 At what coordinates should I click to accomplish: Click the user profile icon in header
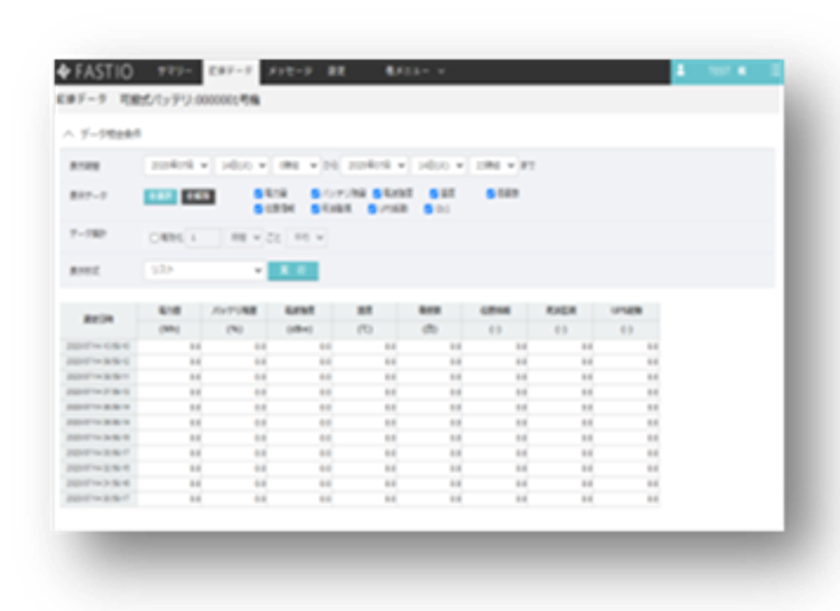681,70
